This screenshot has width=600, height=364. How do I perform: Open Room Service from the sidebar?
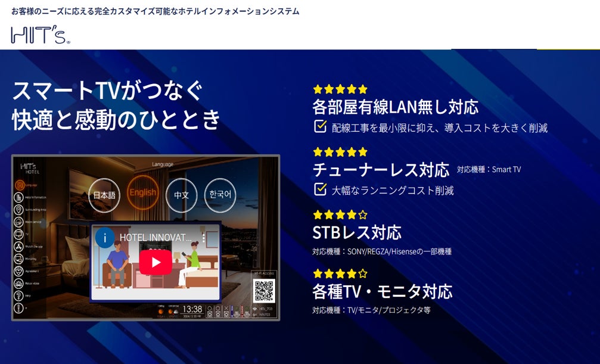pyautogui.click(x=18, y=222)
